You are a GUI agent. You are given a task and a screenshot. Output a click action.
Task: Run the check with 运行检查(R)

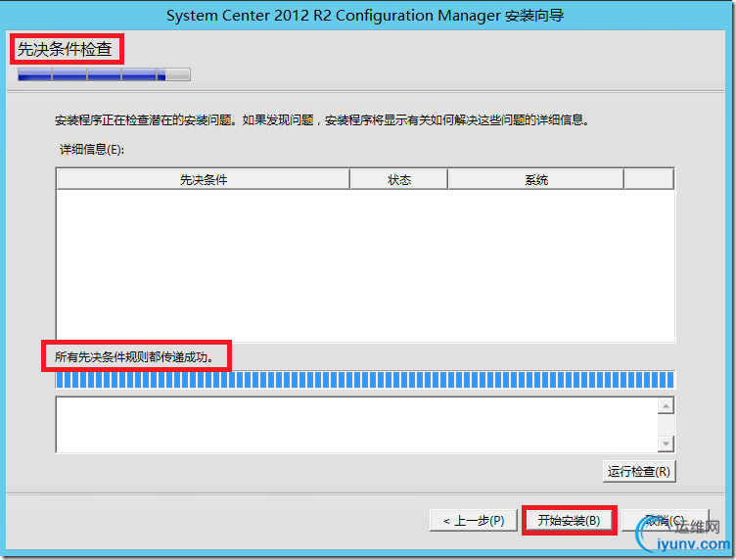639,471
